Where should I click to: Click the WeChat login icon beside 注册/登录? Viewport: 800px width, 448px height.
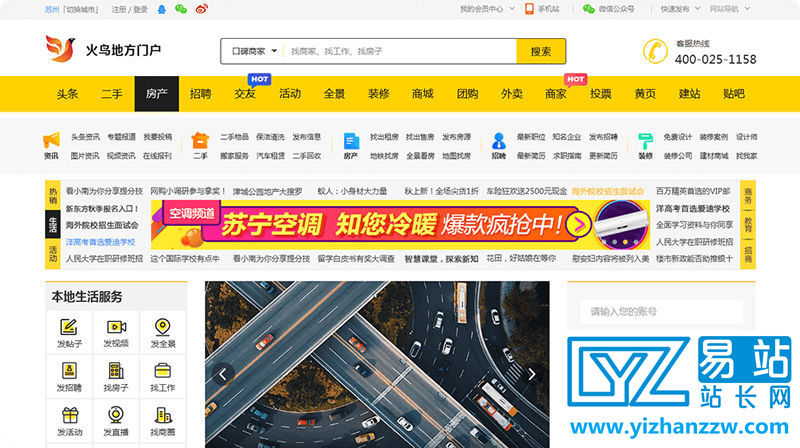pyautogui.click(x=181, y=9)
